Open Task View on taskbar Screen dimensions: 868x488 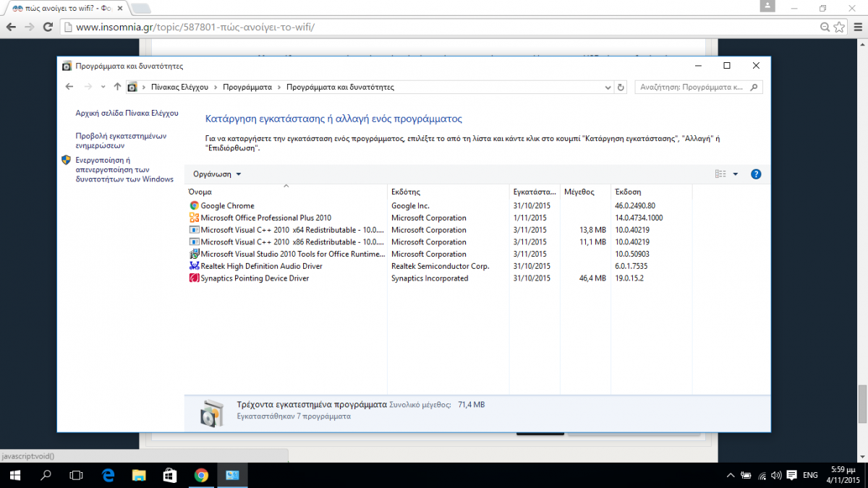point(76,475)
